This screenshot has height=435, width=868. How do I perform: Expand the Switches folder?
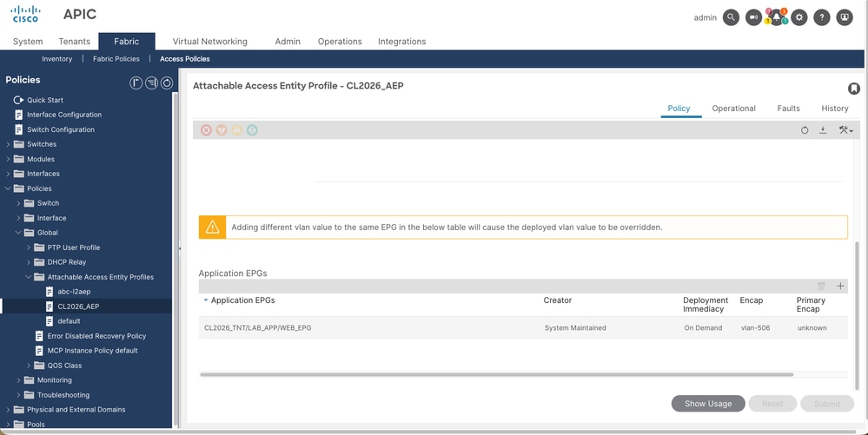[x=9, y=144]
